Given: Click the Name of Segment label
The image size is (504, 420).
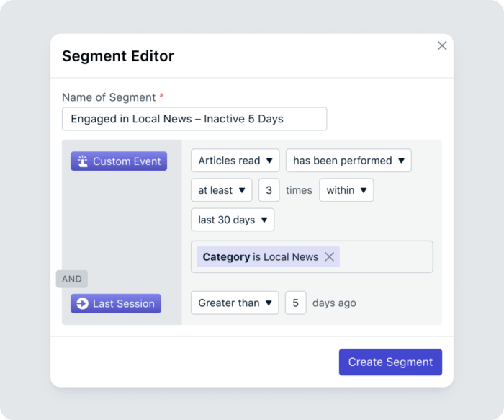Looking at the screenshot, I should point(109,97).
